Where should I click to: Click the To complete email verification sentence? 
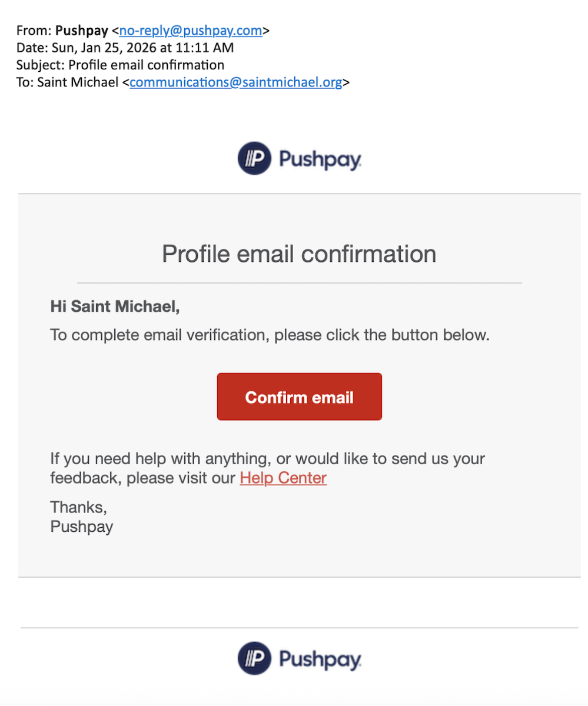(x=270, y=336)
